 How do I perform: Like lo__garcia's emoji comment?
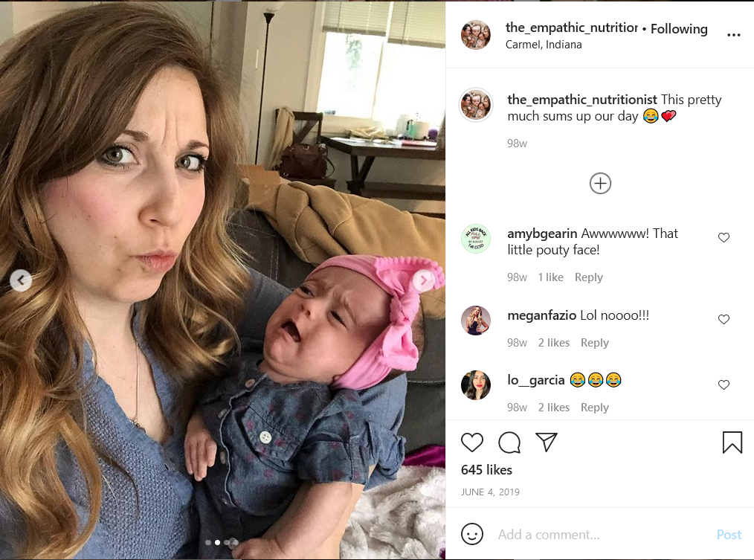(724, 384)
